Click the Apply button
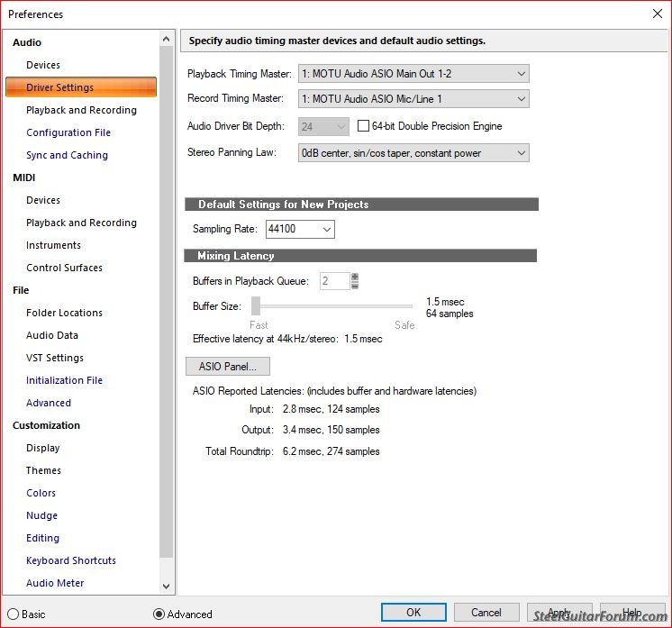 point(559,612)
